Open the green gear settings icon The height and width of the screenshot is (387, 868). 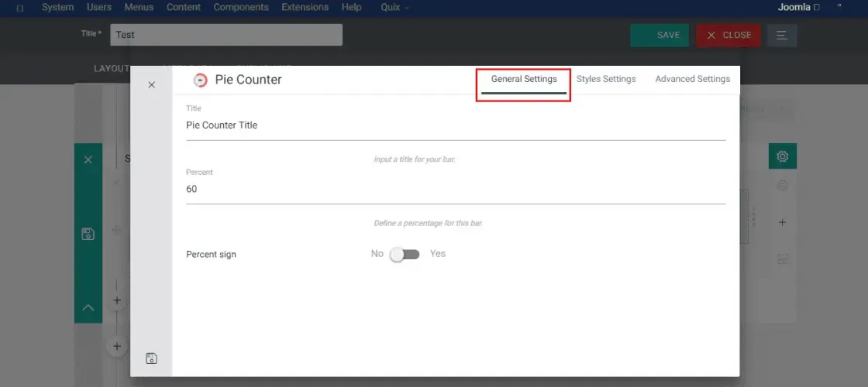pyautogui.click(x=782, y=156)
